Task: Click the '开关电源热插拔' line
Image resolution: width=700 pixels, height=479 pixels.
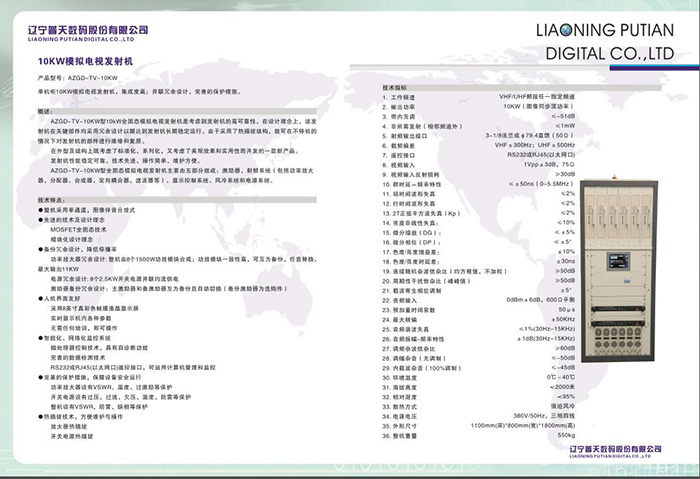Action: tap(72, 437)
